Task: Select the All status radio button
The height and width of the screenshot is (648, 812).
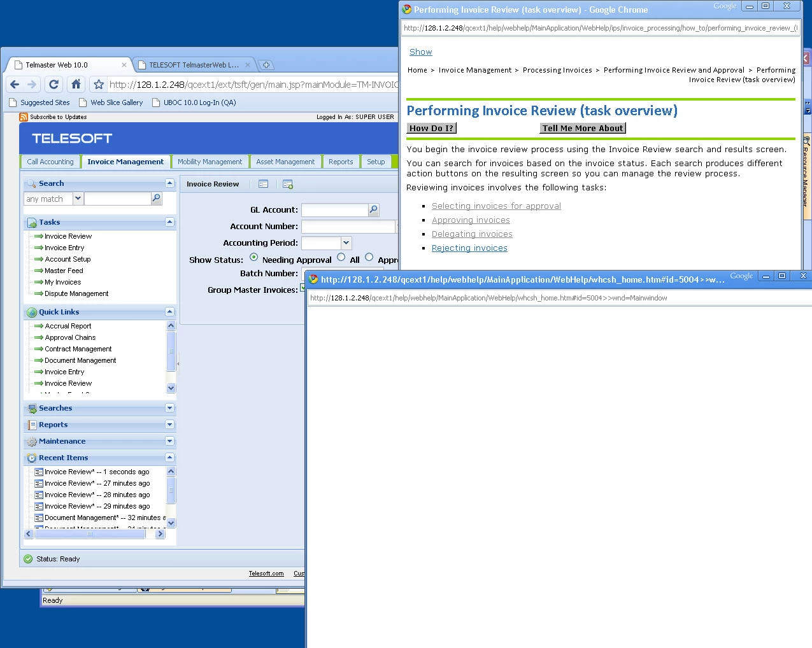Action: (341, 257)
